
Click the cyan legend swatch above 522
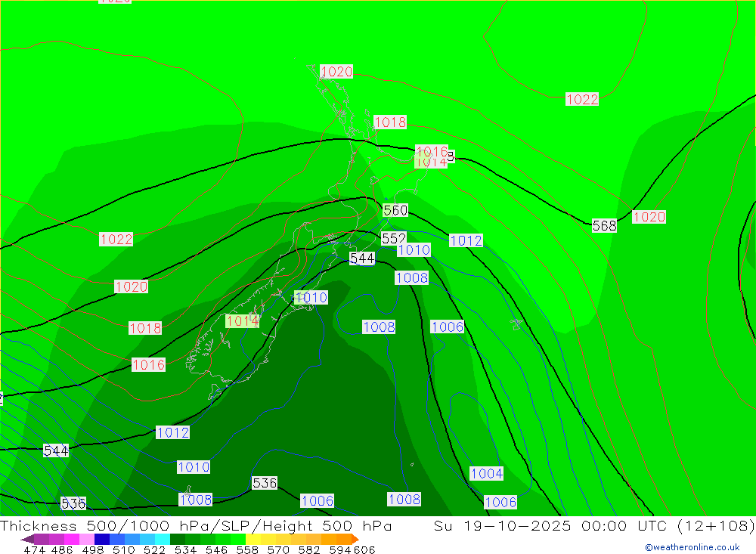click(163, 539)
